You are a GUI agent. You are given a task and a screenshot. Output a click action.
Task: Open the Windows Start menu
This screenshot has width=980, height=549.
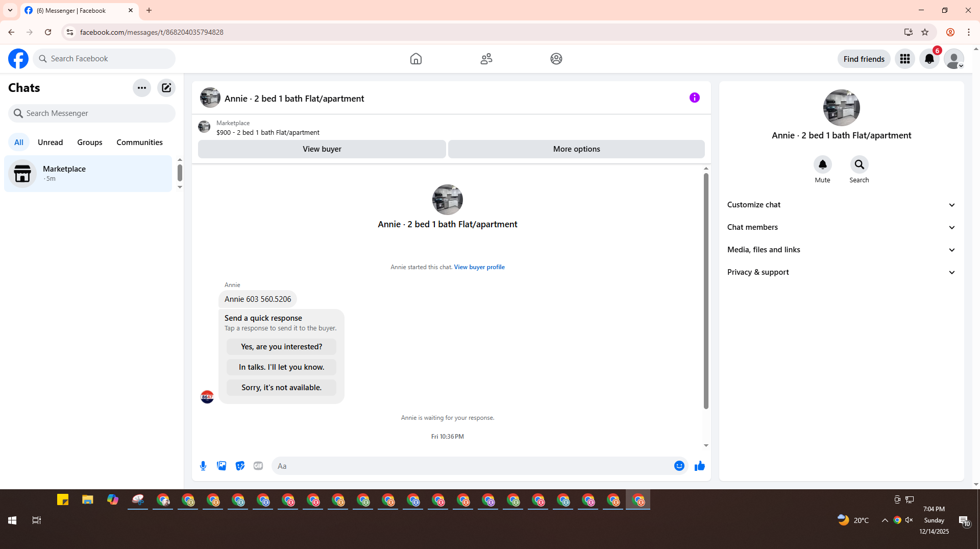point(12,520)
